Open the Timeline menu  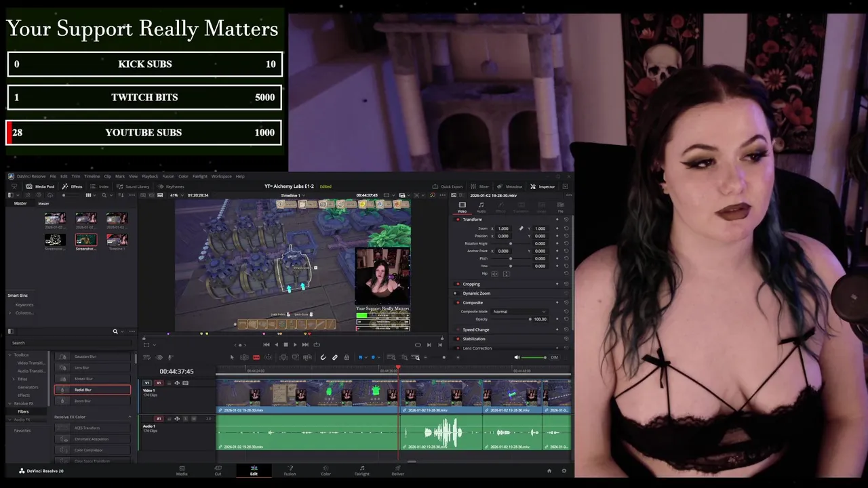pyautogui.click(x=92, y=176)
